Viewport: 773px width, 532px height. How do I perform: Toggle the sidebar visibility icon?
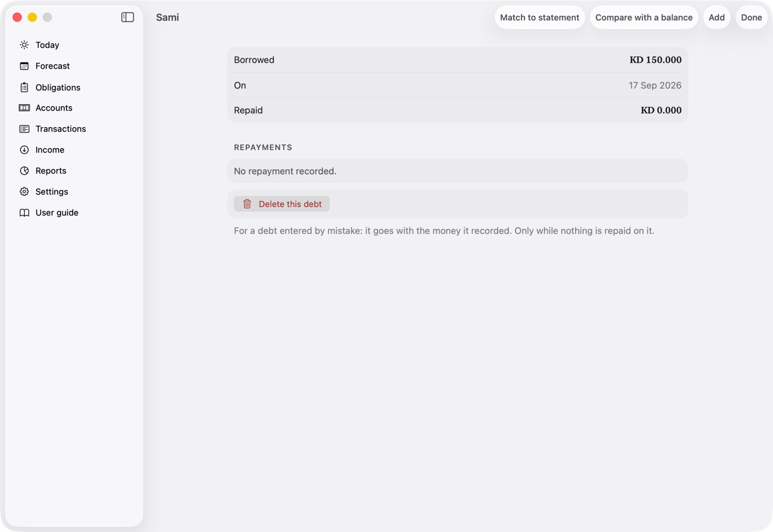pyautogui.click(x=127, y=17)
